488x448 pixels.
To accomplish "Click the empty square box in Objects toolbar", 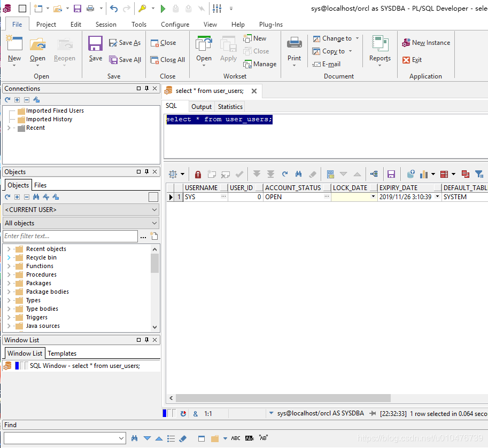I will (153, 197).
